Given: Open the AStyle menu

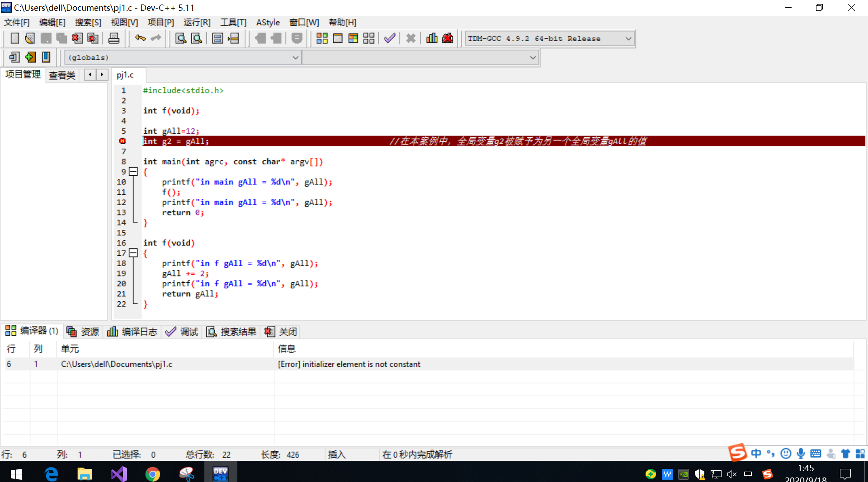Looking at the screenshot, I should (268, 22).
